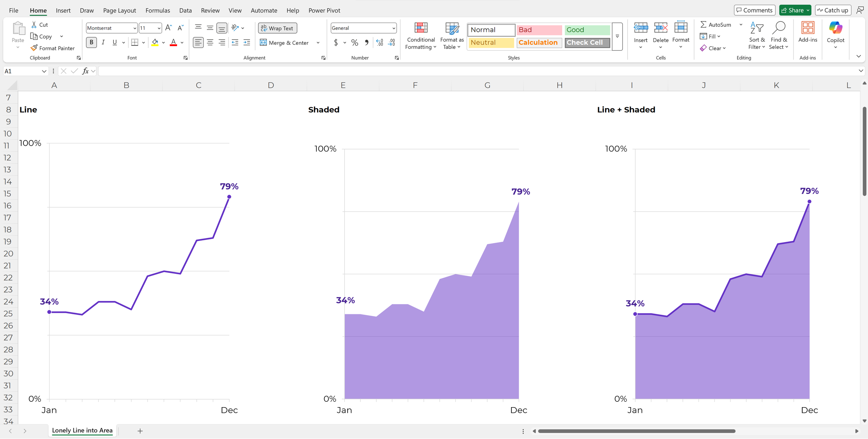The height and width of the screenshot is (439, 868).
Task: Add a new sheet with plus button
Action: tap(140, 431)
